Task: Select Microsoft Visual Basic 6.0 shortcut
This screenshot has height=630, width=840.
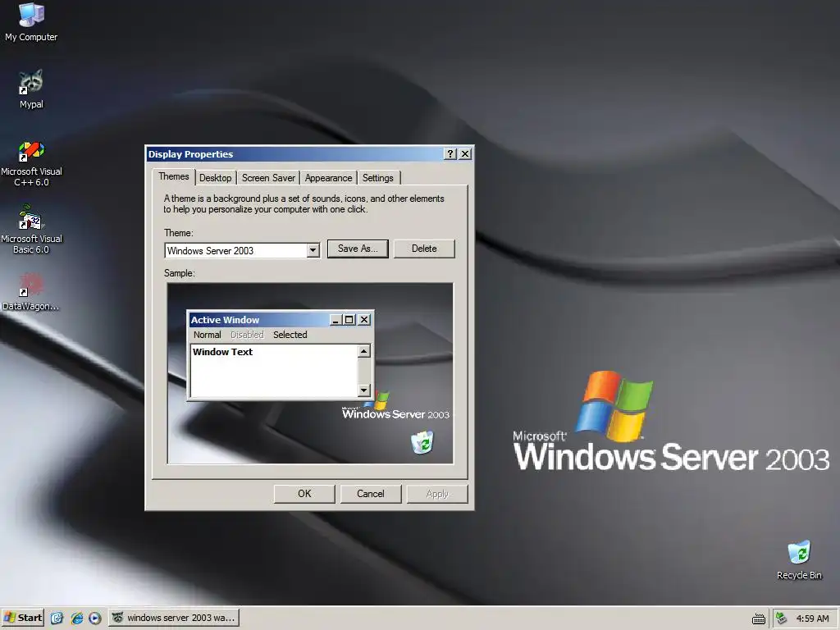Action: pyautogui.click(x=31, y=231)
